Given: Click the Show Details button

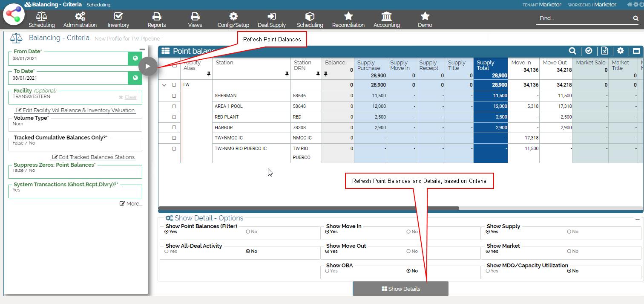Looking at the screenshot, I should (400, 289).
